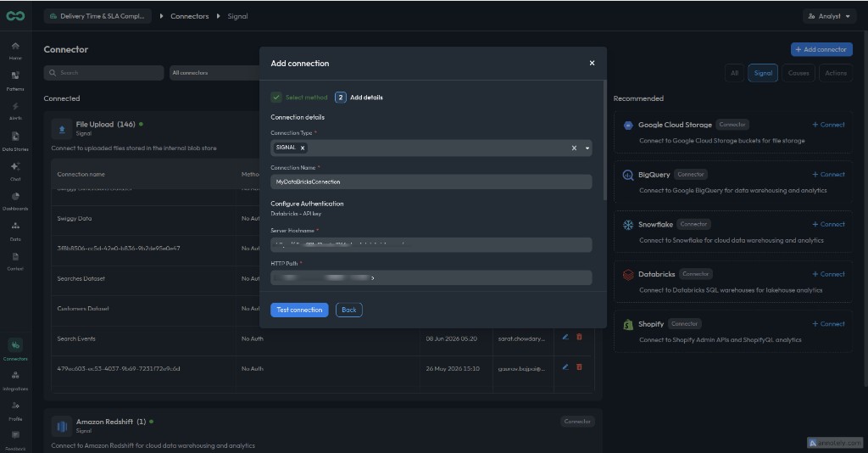Open Data Stories in the sidebar
This screenshot has width=868, height=453.
pos(15,141)
